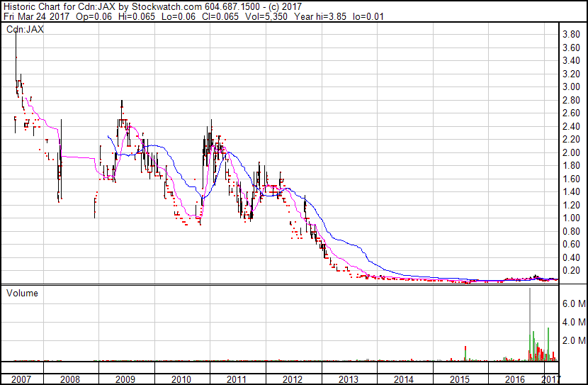Select the 2.00 price level on the right axis
588x385 pixels.
pos(571,153)
